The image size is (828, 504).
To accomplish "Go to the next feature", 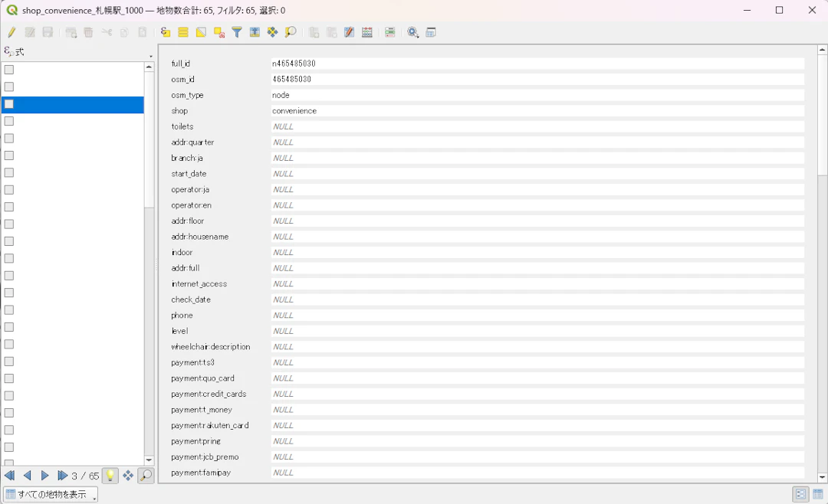I will coord(45,476).
